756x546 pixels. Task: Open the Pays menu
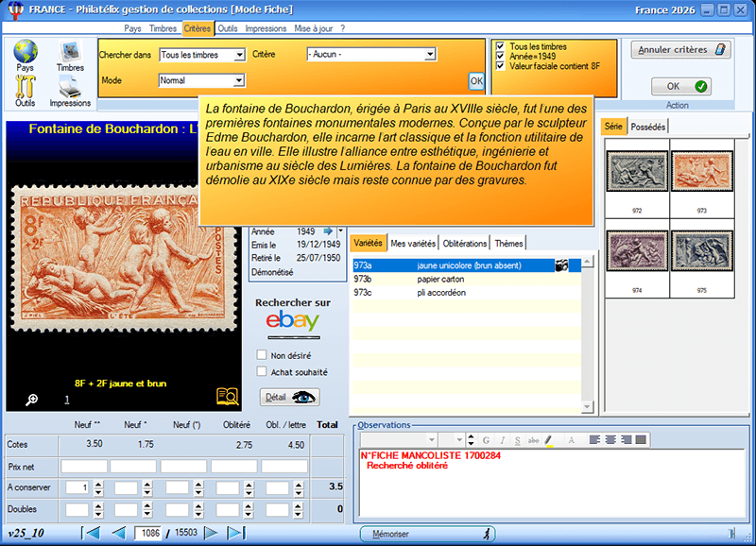(x=132, y=28)
